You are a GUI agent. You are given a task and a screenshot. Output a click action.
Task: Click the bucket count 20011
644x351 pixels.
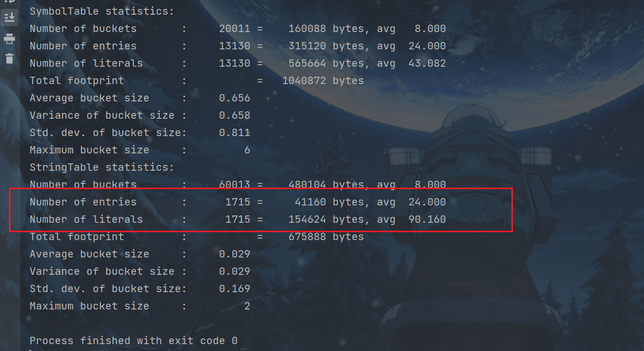[x=235, y=28]
